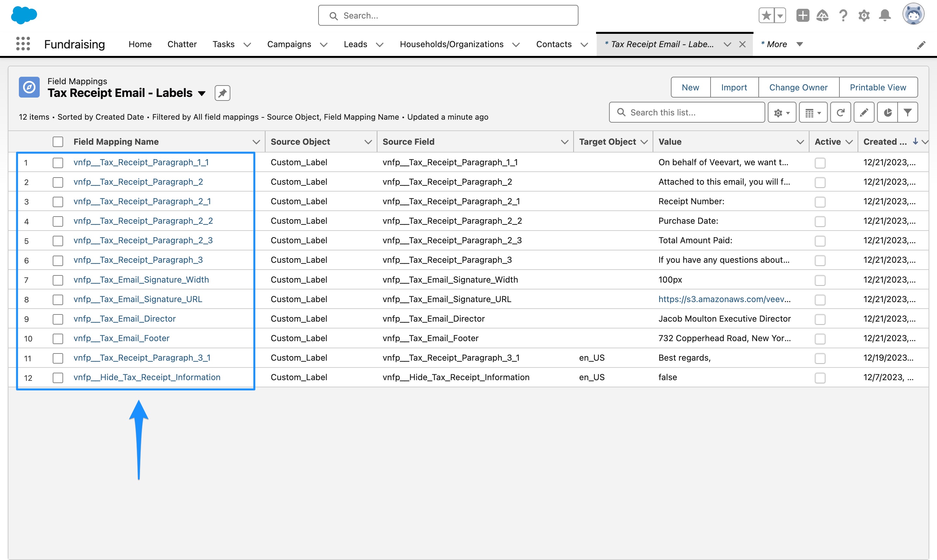
Task: Expand the Campaigns tab dropdown
Action: [323, 45]
